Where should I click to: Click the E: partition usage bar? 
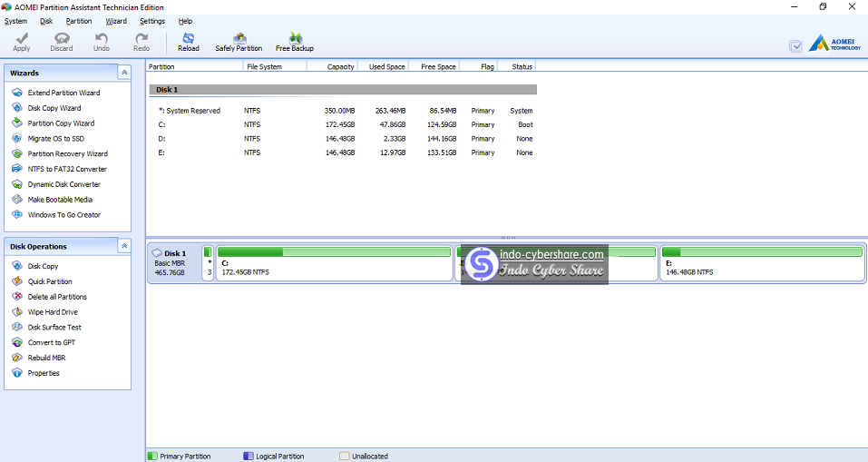[762, 252]
